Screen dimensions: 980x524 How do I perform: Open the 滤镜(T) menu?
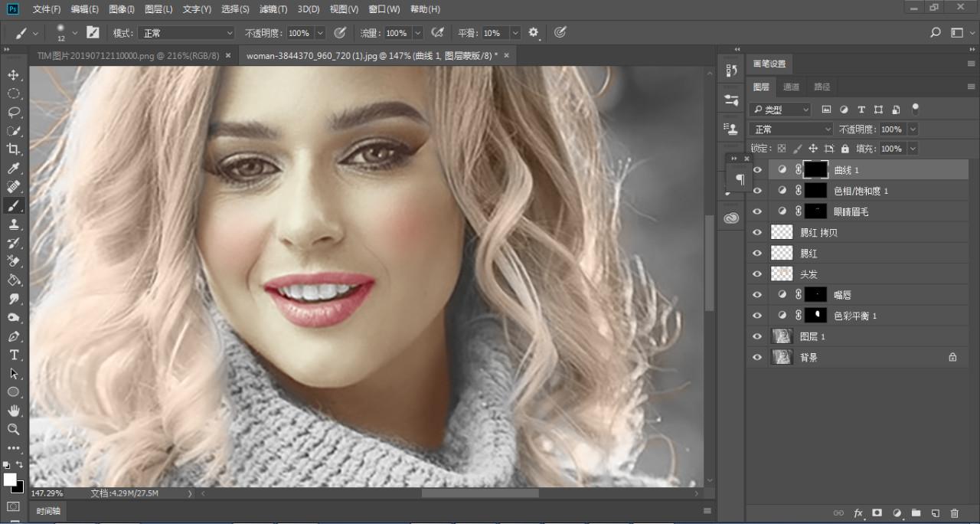[x=273, y=9]
